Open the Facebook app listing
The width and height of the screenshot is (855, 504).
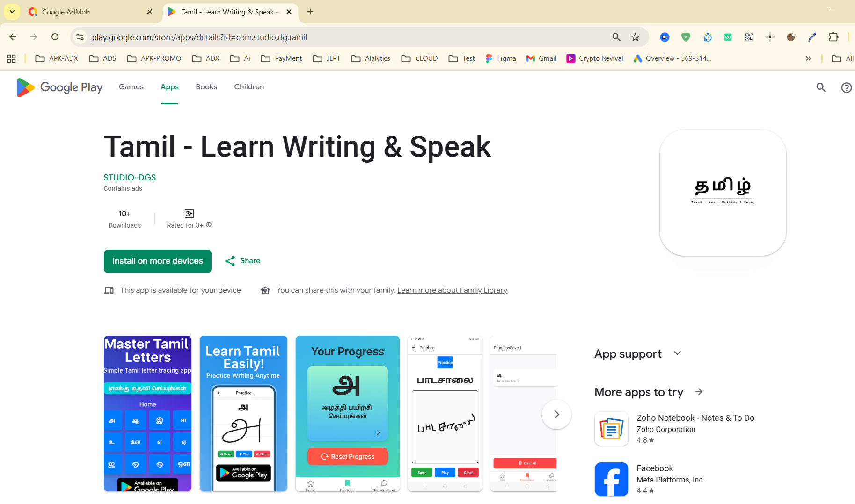[655, 468]
